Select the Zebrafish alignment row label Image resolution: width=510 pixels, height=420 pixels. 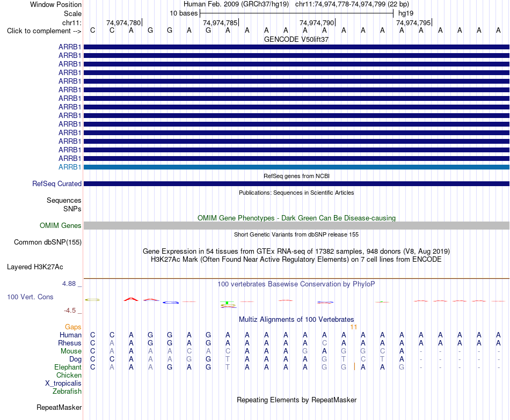click(67, 392)
